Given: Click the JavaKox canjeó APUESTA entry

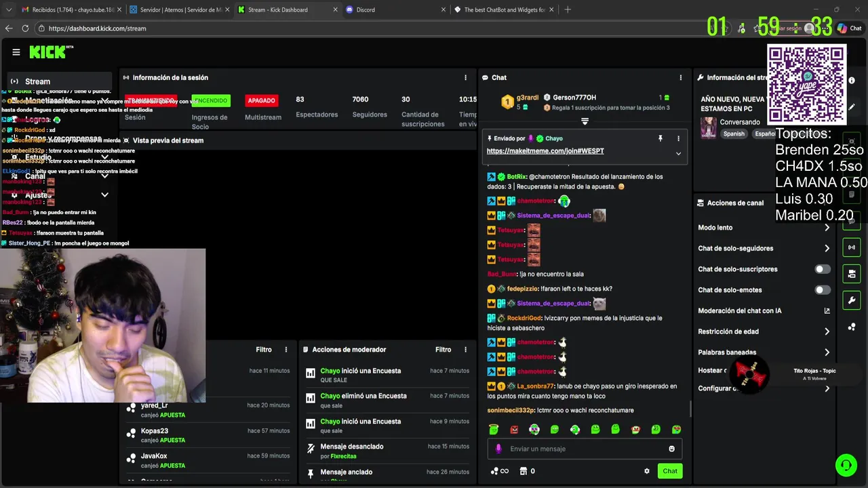Looking at the screenshot, I should point(208,461).
